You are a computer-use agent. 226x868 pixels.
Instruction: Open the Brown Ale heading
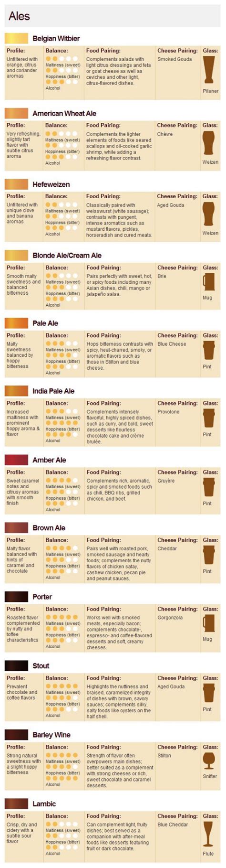[49, 528]
